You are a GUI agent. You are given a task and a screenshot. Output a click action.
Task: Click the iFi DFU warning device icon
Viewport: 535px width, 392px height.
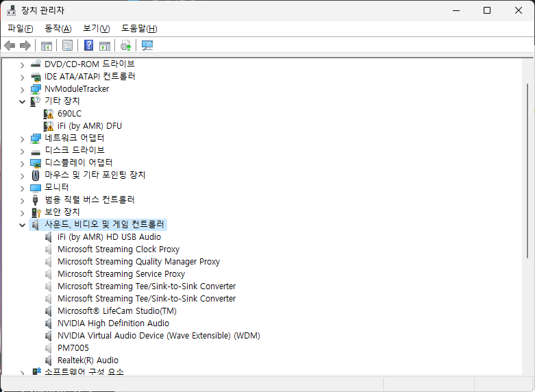point(49,126)
